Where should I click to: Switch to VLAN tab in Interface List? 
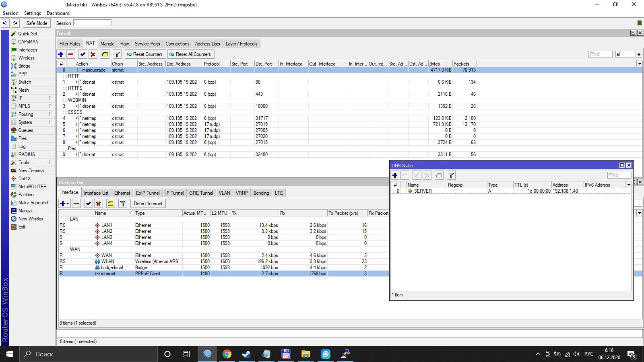224,193
